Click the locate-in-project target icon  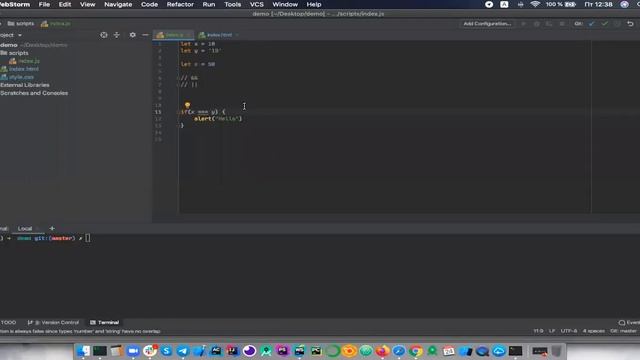point(104,35)
